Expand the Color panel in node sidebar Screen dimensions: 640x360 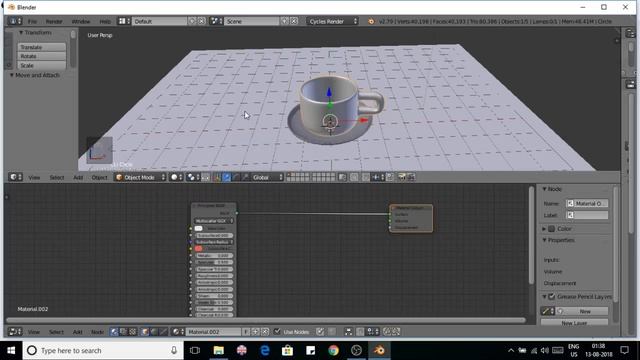tap(544, 229)
